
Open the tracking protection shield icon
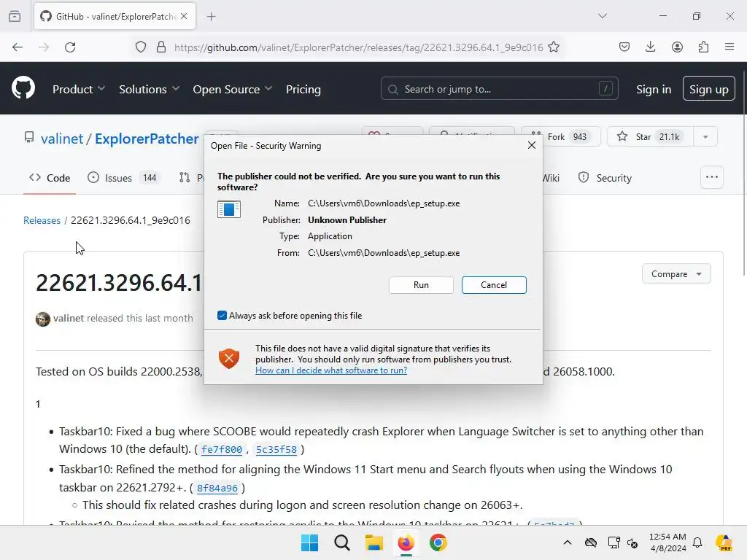click(141, 47)
